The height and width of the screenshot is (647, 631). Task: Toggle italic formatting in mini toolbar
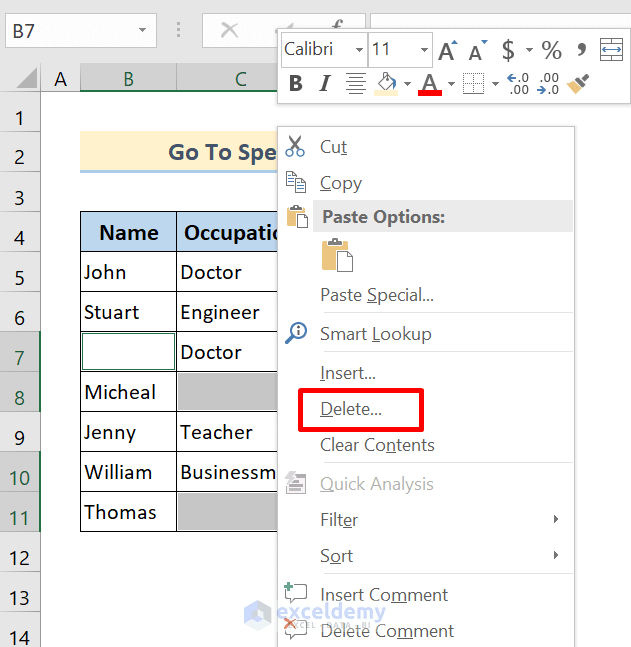(325, 83)
